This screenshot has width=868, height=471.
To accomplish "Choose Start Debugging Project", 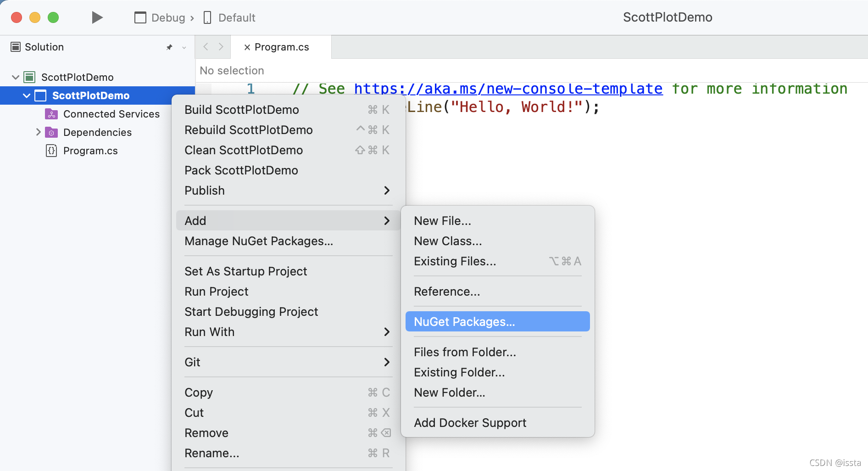I will pyautogui.click(x=288, y=312).
